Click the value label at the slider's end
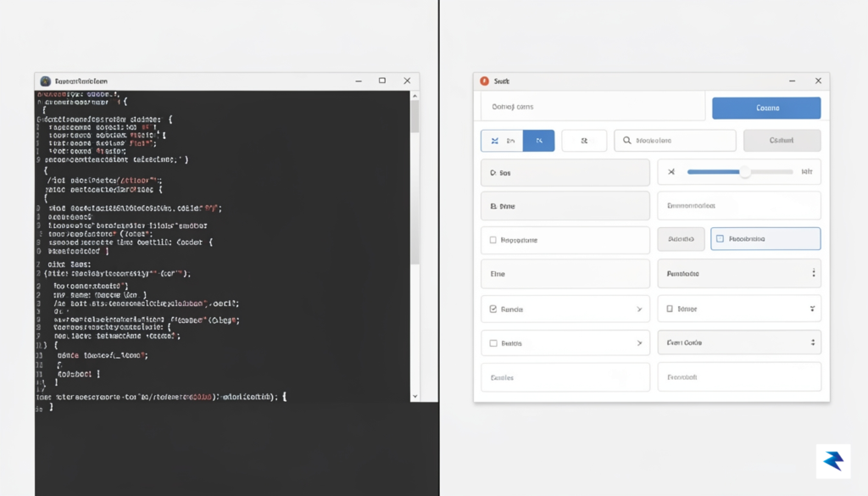Viewport: 868px width, 496px height. [807, 171]
